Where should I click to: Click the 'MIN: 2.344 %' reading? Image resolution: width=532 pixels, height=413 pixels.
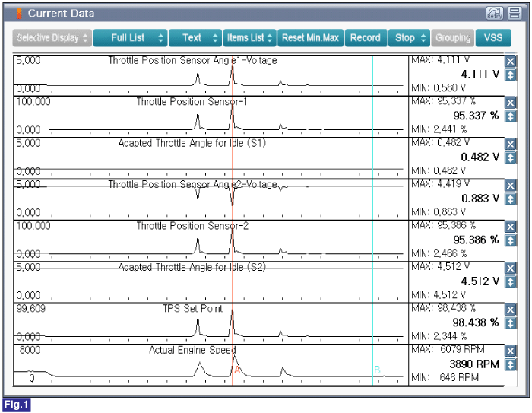439,337
